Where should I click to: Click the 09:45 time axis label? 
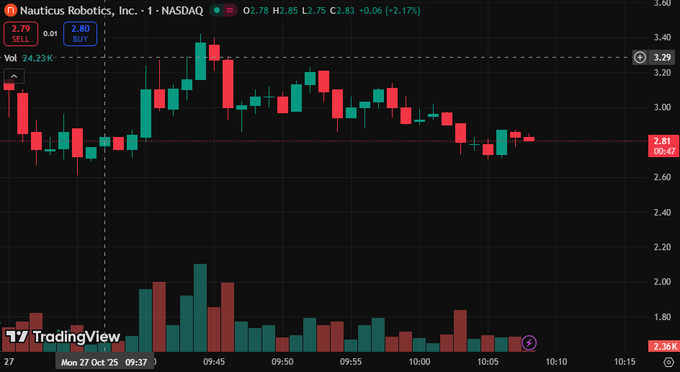pos(214,362)
